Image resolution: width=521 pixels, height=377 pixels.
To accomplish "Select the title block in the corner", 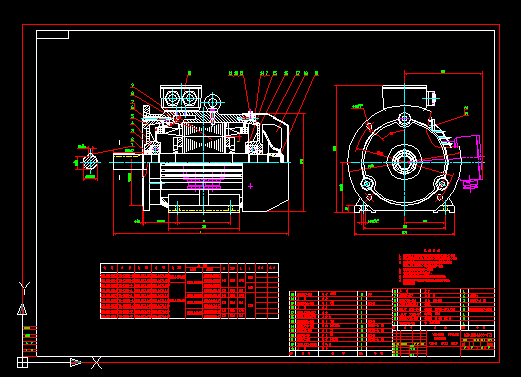I will pos(444,343).
